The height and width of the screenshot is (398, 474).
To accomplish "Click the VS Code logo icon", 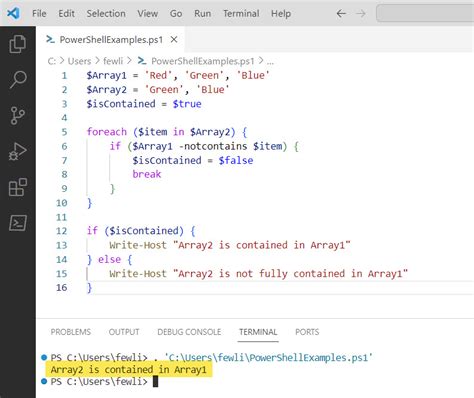I will tap(13, 13).
